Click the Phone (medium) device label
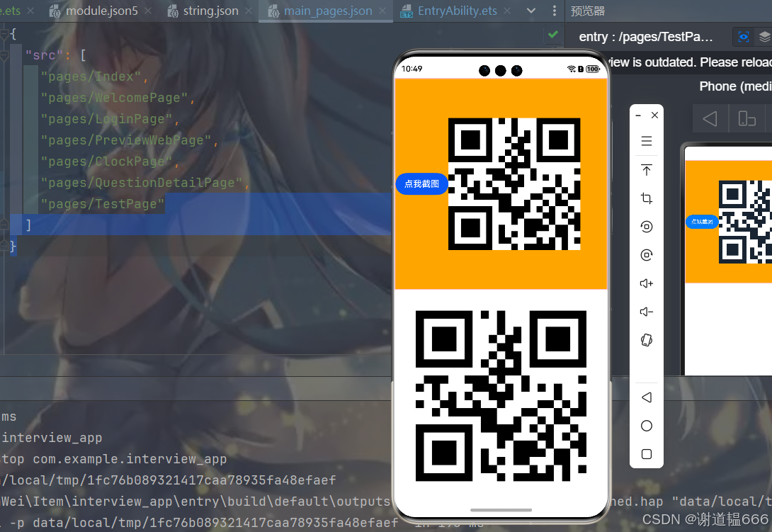The width and height of the screenshot is (772, 532). pyautogui.click(x=736, y=86)
